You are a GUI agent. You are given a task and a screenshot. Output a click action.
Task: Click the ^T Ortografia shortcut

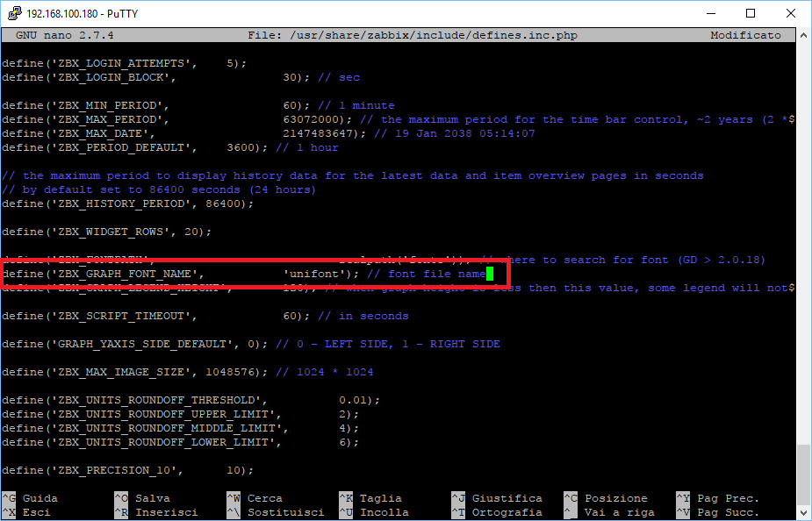(x=497, y=512)
